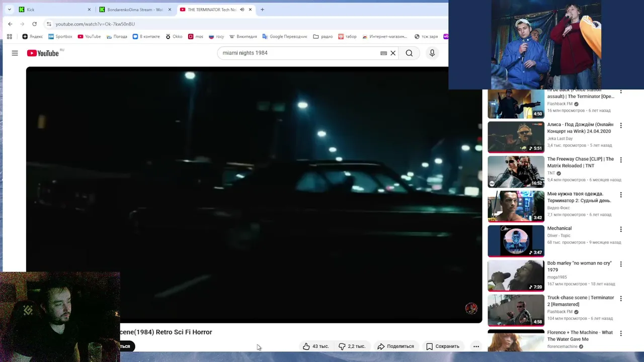Open the Sportbox bookmark
644x362 pixels.
[60, 36]
